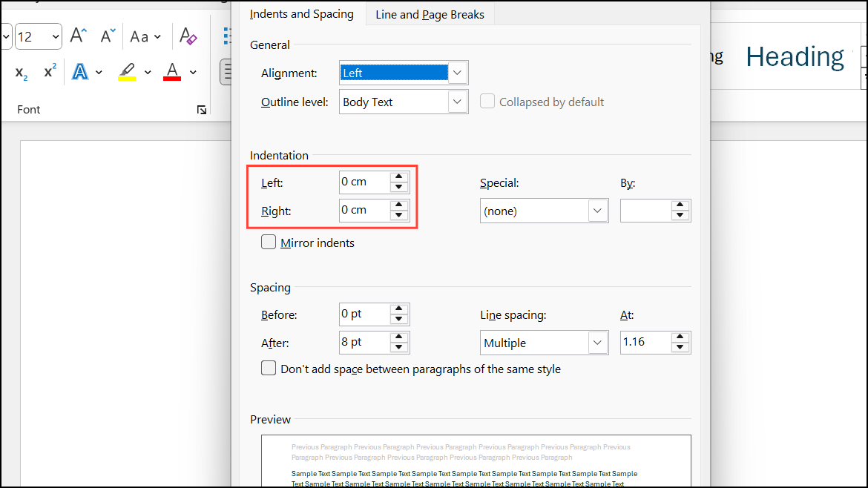Image resolution: width=868 pixels, height=488 pixels.
Task: Open the Special indentation dropdown
Action: coord(598,211)
